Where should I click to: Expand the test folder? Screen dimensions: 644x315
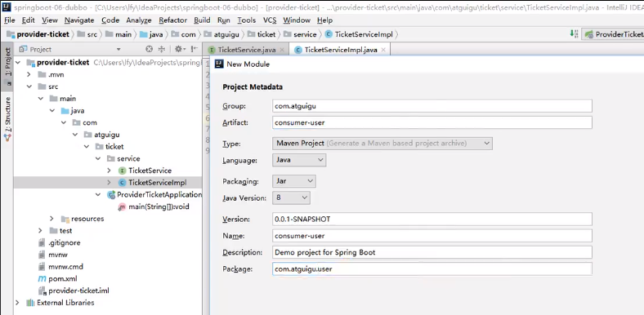[x=40, y=230]
